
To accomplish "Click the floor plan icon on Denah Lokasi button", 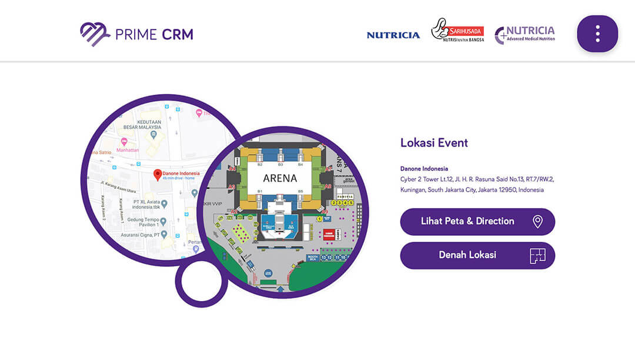I will coord(537,255).
